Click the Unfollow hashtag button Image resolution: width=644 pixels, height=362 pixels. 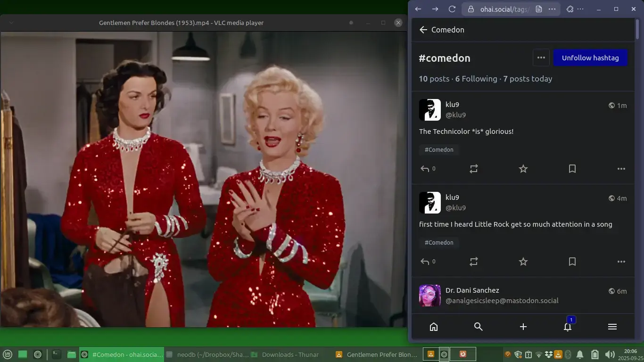point(590,58)
